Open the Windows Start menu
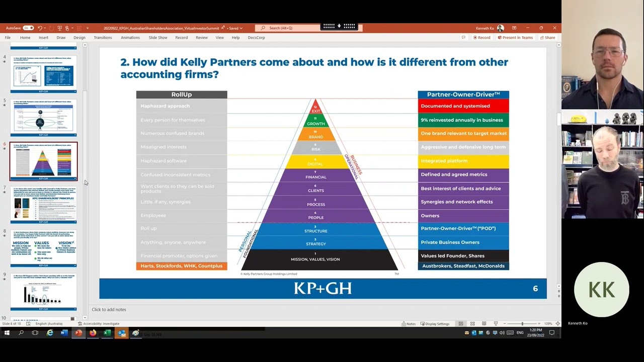This screenshot has height=362, width=644. point(7,333)
